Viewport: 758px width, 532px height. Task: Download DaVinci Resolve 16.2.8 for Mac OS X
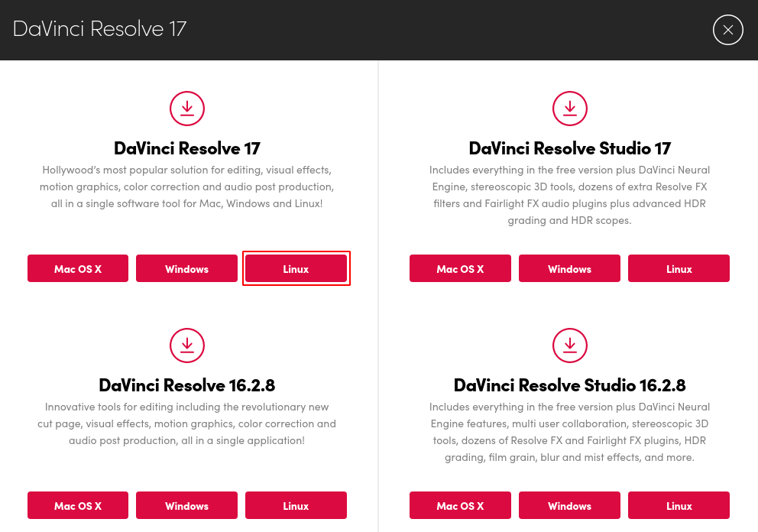click(77, 505)
